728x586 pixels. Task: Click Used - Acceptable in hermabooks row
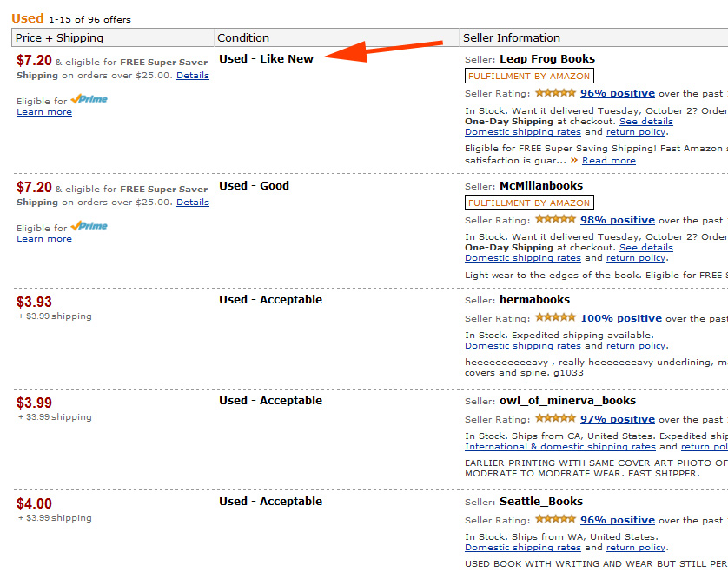271,300
